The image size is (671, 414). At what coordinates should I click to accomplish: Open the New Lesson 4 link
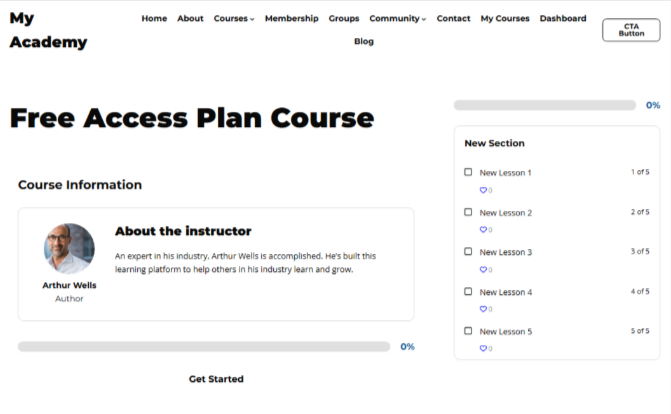point(506,292)
